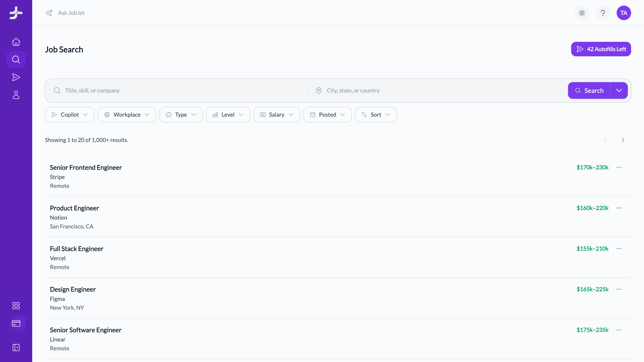Image resolution: width=644 pixels, height=362 pixels.
Task: Open the billing card sidebar icon
Action: coord(16,323)
